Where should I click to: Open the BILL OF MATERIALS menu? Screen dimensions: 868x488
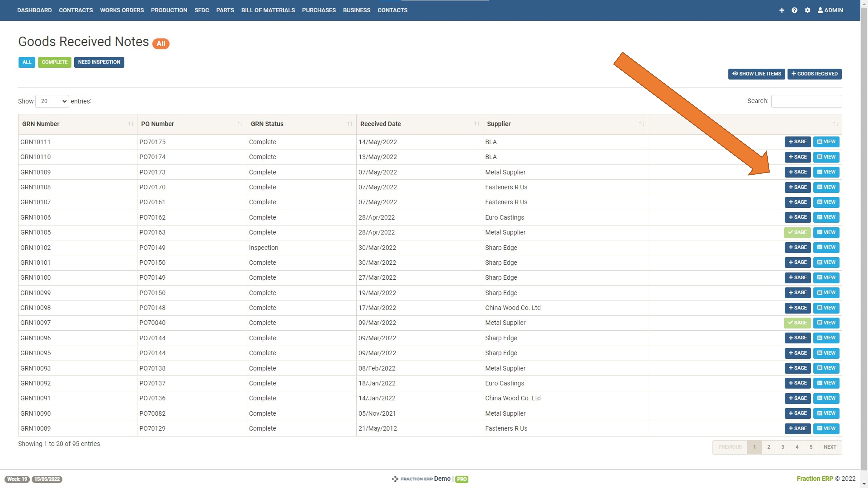[268, 10]
